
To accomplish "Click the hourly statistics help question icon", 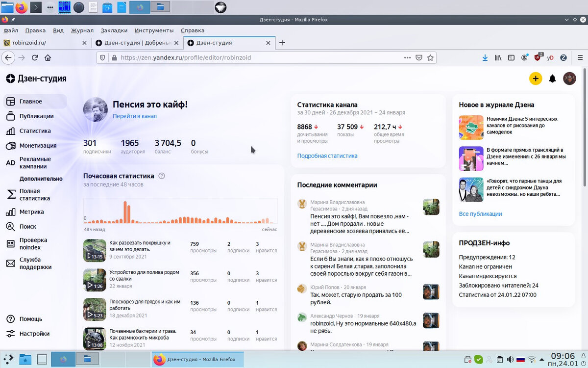I will point(162,176).
